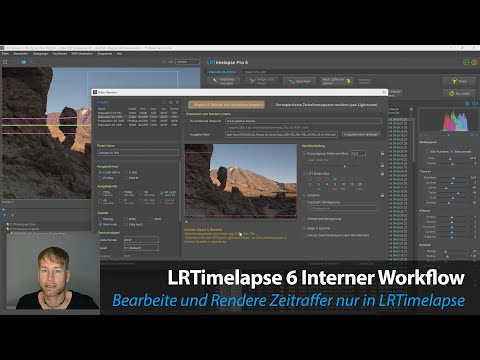The image size is (480, 360).
Task: Open the Bildwiederholrate dropdown
Action: pyautogui.click(x=141, y=239)
